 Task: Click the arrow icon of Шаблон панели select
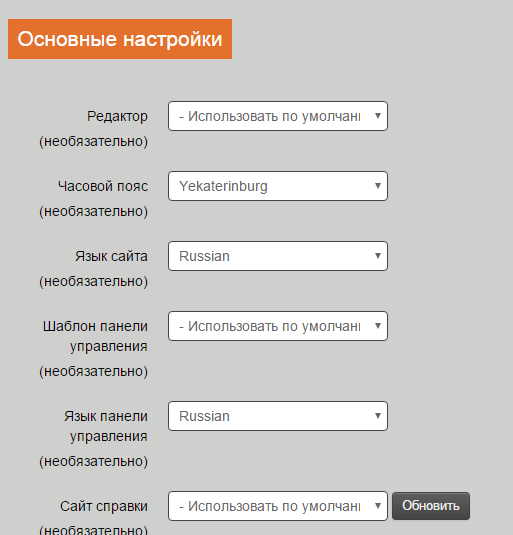[378, 326]
